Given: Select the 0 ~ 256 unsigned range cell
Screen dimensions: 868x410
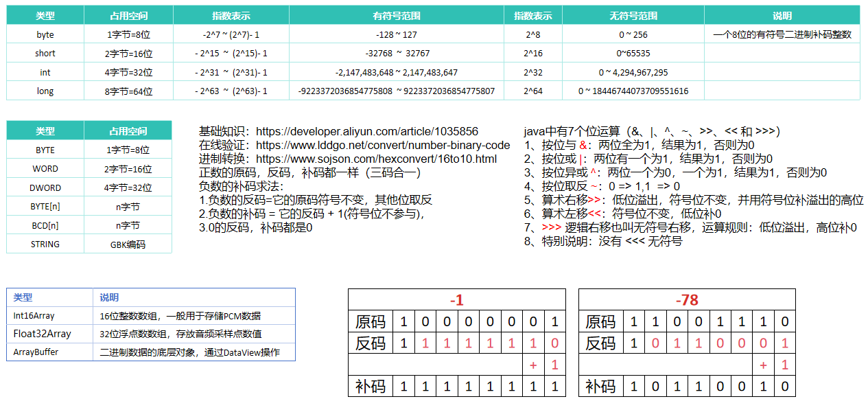Looking at the screenshot, I should tap(633, 34).
